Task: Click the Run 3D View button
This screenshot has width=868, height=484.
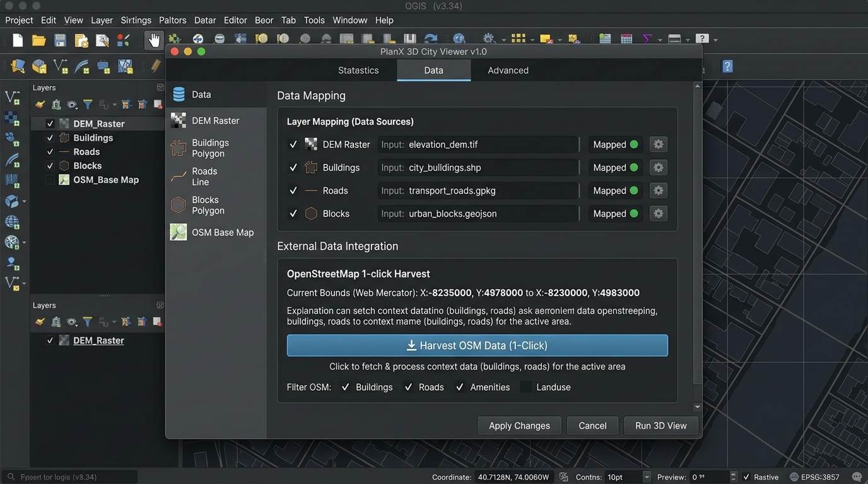Action: (660, 425)
